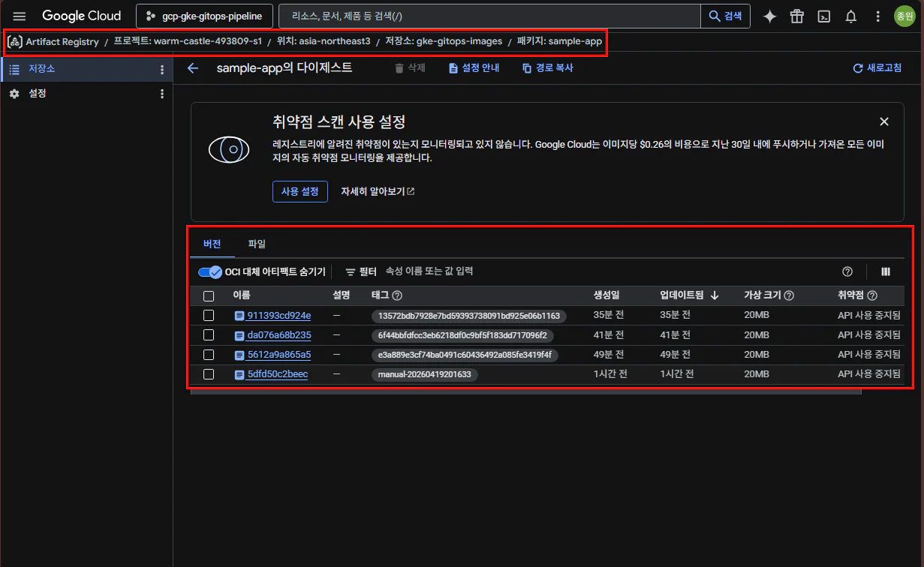The height and width of the screenshot is (567, 924).
Task: Open the main navigation hamburger menu
Action: pos(20,16)
